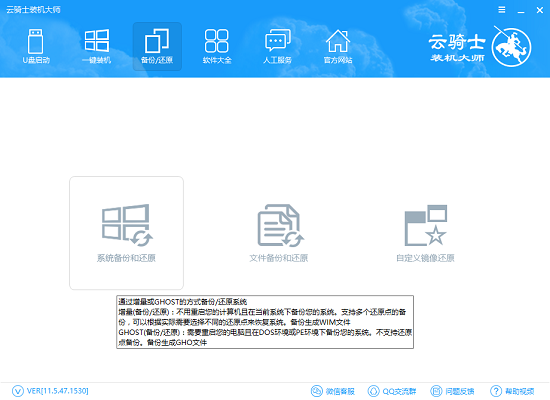The width and height of the screenshot is (550, 400).
Task: Open 人工服务 manual support chat
Action: pyautogui.click(x=277, y=46)
